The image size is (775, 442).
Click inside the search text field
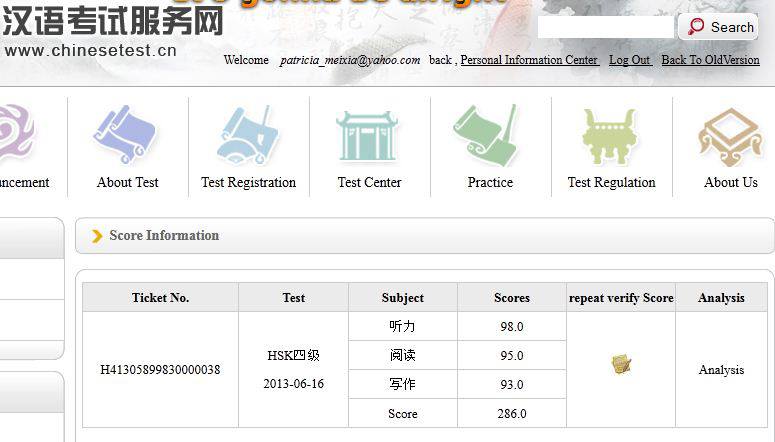click(605, 27)
